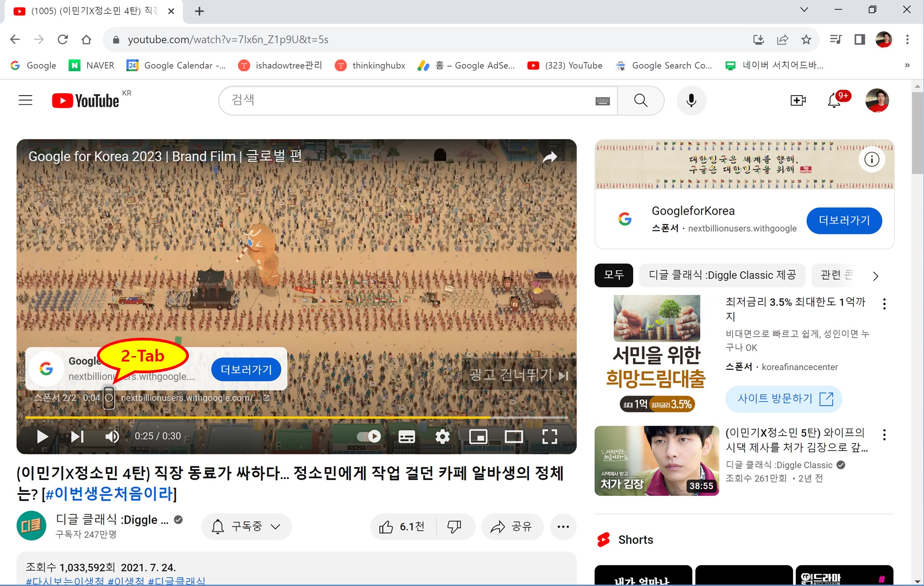924x586 pixels.
Task: Click the YouTube search input field
Action: [x=406, y=100]
